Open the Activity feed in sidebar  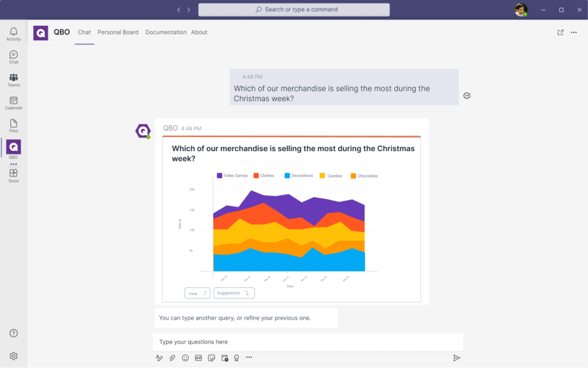(x=13, y=34)
